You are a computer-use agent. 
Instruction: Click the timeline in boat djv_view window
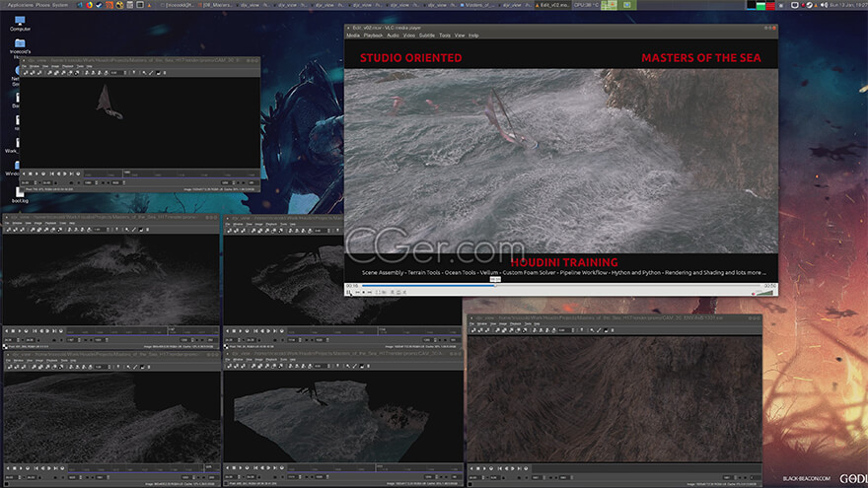[171, 174]
